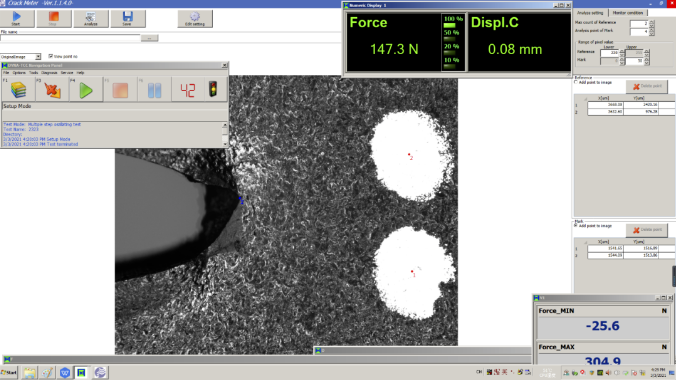The height and width of the screenshot is (383, 678).
Task: Switch to Monitor condition tab
Action: point(628,13)
